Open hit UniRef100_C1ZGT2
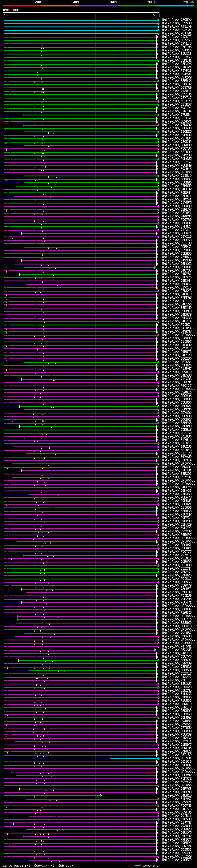The width and height of the screenshot is (197, 868). [177, 37]
